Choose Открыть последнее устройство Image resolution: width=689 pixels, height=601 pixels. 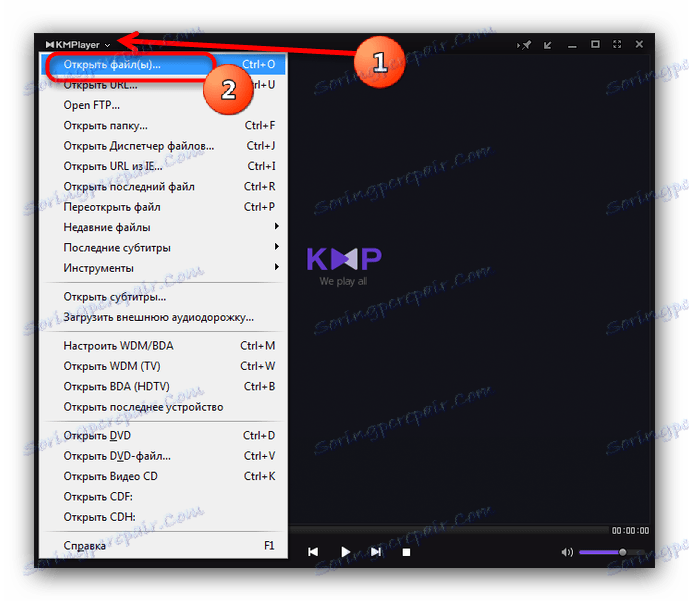[x=163, y=407]
